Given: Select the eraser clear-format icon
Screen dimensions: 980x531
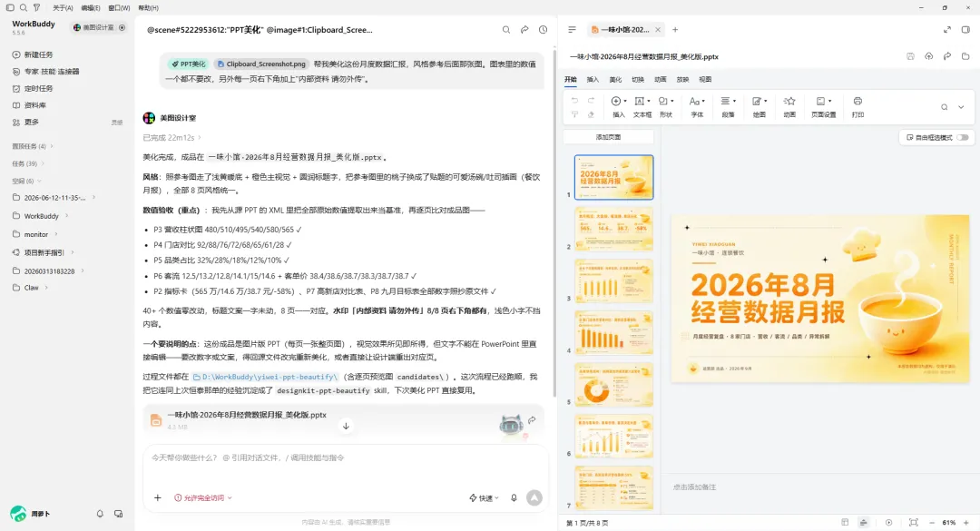Looking at the screenshot, I should click(x=591, y=114).
